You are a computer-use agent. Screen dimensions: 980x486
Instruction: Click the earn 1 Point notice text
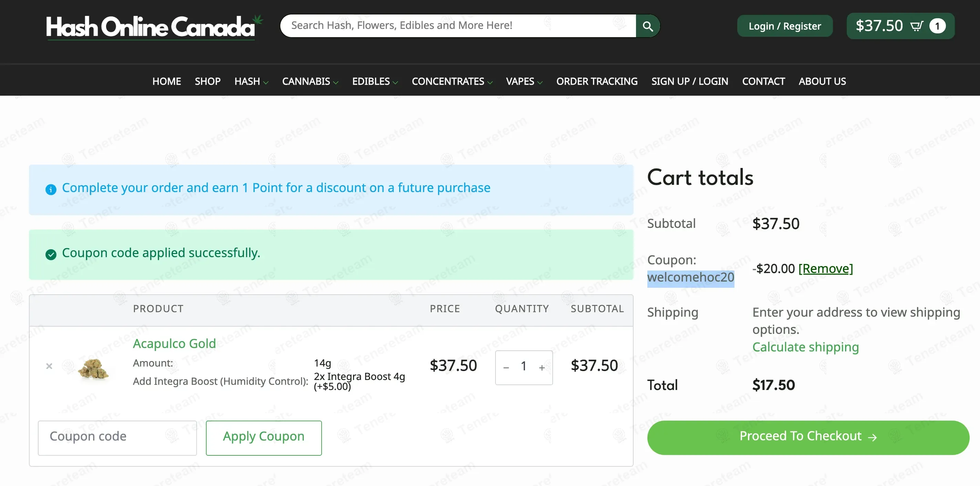point(276,188)
